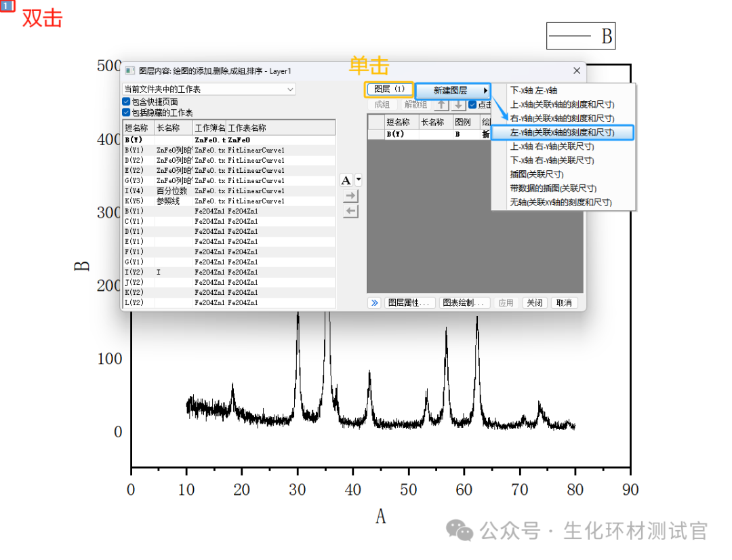Click the plot type A icon

click(x=346, y=180)
